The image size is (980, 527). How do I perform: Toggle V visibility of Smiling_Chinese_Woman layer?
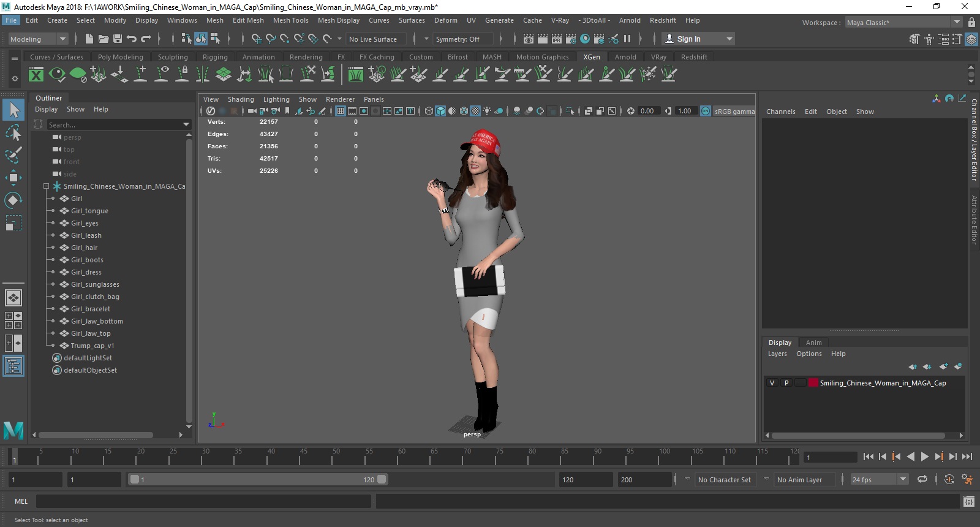point(772,383)
